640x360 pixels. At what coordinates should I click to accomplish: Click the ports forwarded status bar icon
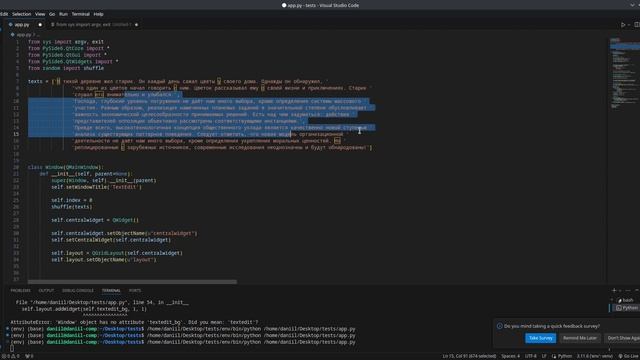[29, 356]
